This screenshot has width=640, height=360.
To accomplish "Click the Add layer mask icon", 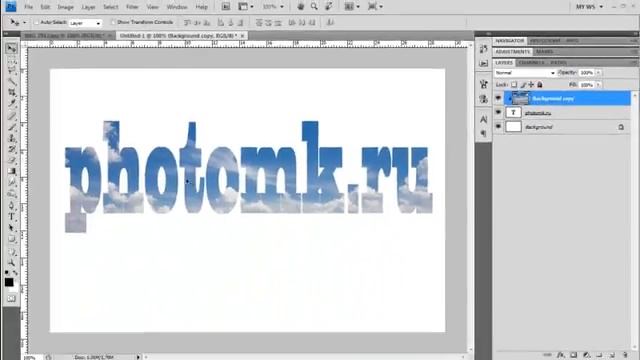I will [573, 355].
